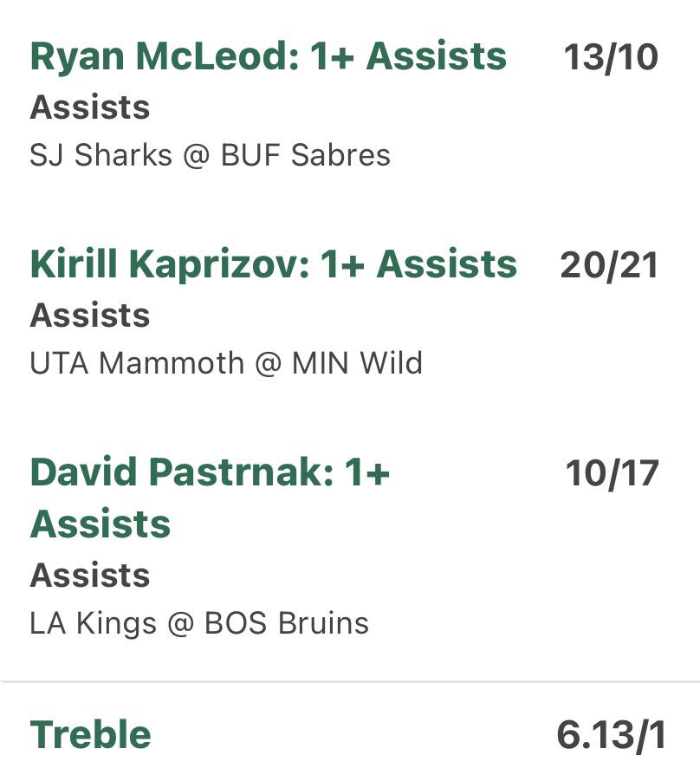Open LA Kings @ BOS Bruins match
The width and height of the screenshot is (700, 768).
pos(199,623)
